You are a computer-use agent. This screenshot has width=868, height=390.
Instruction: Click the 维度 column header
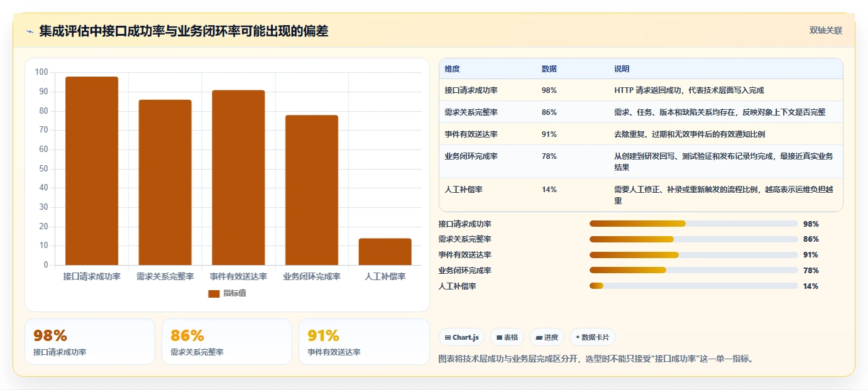[x=453, y=69]
